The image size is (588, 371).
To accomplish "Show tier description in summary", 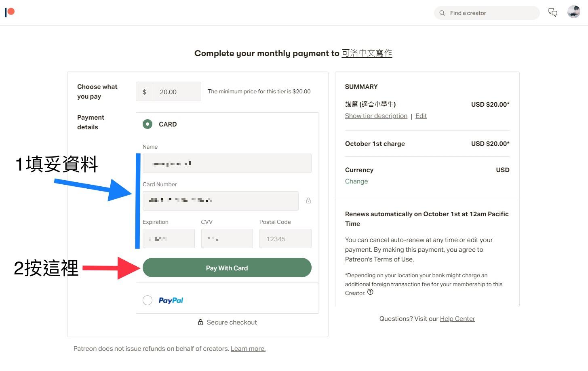I will (376, 116).
